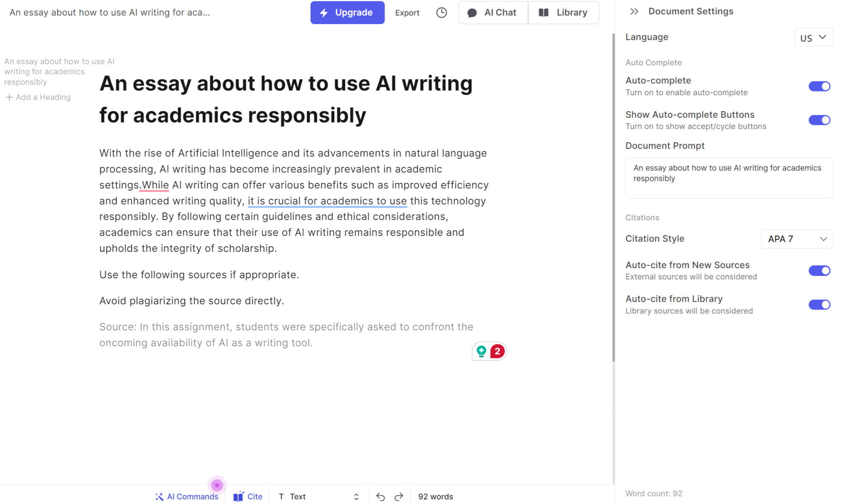The image size is (841, 504).
Task: Click the undo arrow icon
Action: pyautogui.click(x=381, y=497)
